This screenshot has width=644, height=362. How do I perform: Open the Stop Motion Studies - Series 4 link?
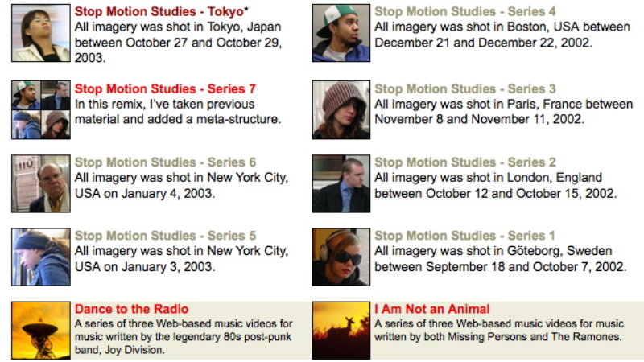pyautogui.click(x=465, y=11)
